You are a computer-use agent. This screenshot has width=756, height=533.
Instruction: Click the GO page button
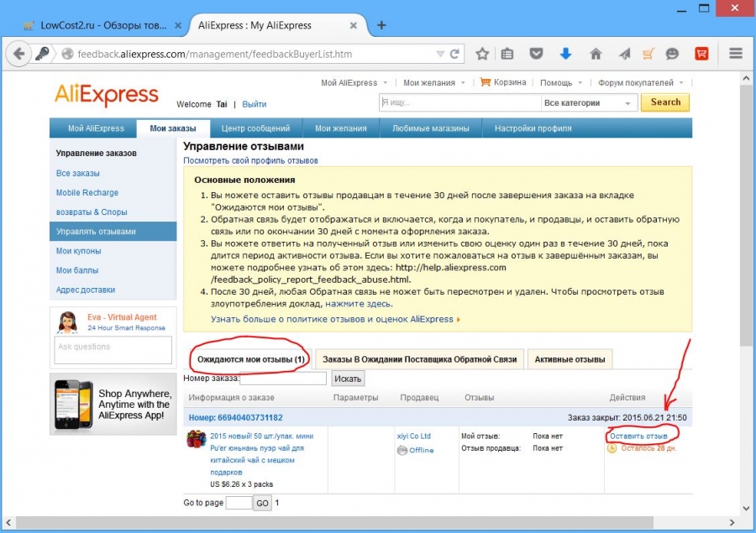[262, 503]
